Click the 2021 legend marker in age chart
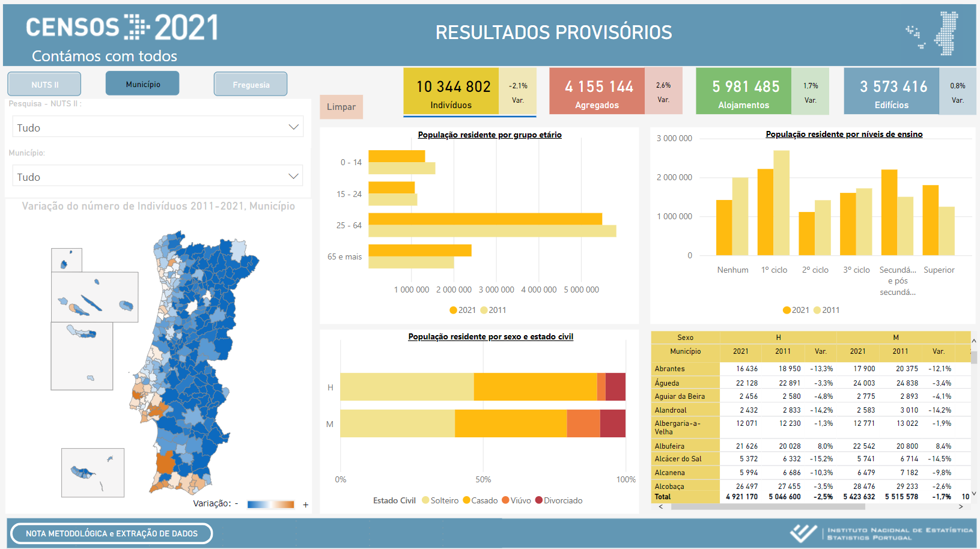The image size is (980, 549). click(x=453, y=310)
